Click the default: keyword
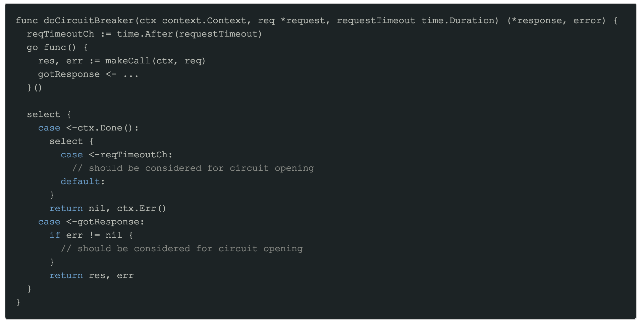Image resolution: width=644 pixels, height=324 pixels. pos(83,181)
